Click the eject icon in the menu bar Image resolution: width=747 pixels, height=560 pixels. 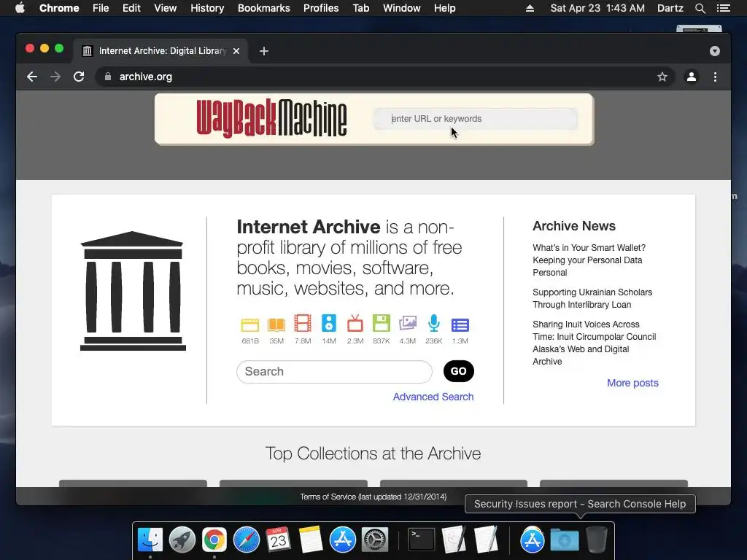click(530, 8)
